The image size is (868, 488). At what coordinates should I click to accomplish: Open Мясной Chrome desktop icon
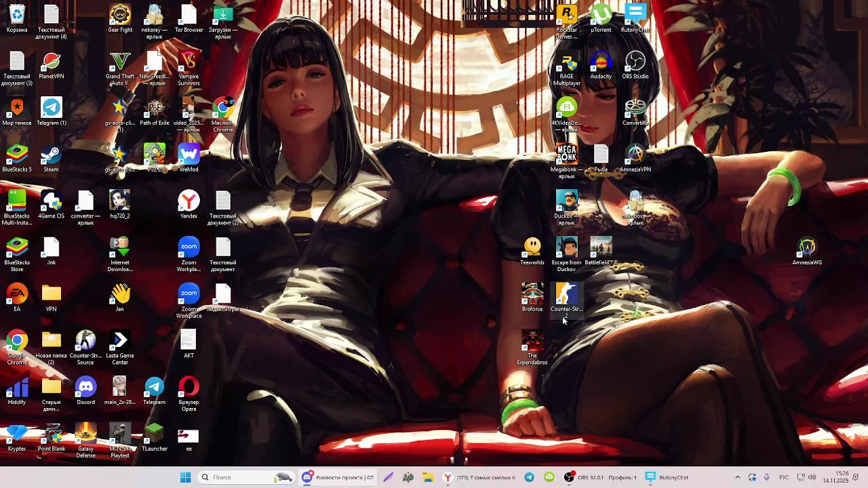coord(223,115)
